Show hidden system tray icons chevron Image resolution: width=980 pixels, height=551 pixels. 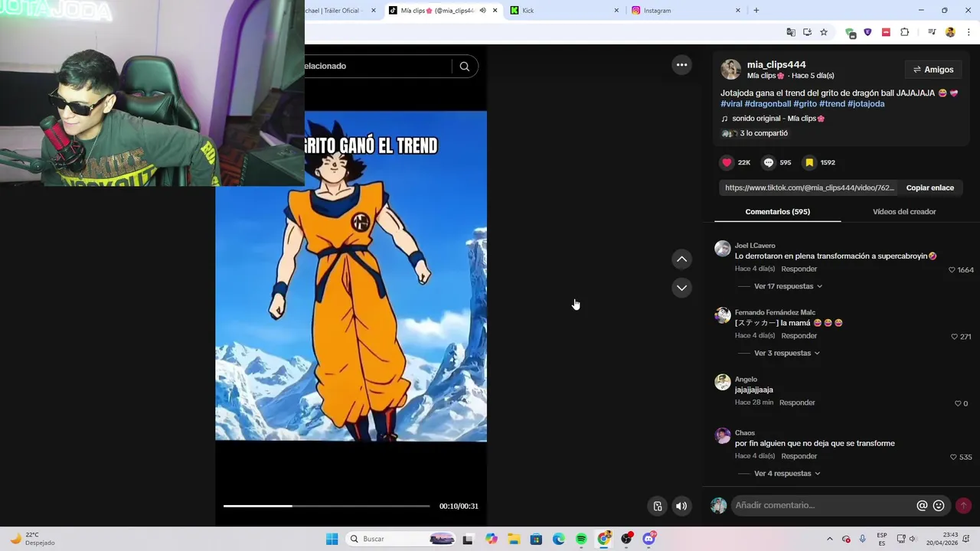point(829,539)
